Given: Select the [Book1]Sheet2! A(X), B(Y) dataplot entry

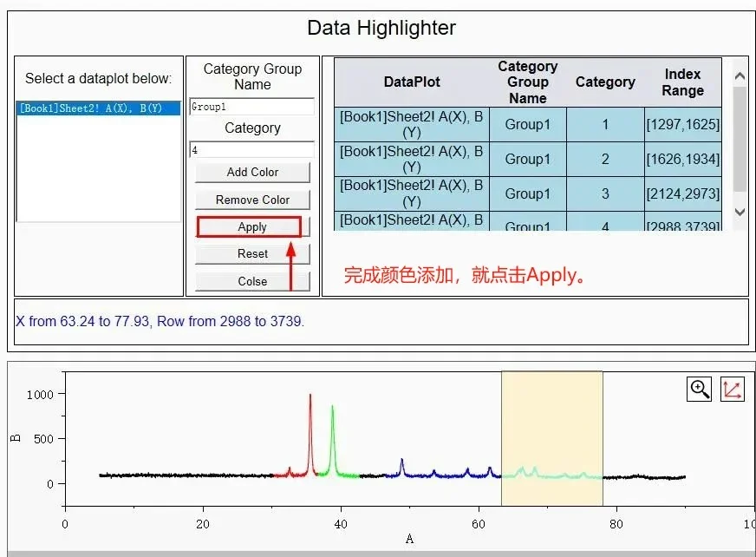Looking at the screenshot, I should [x=98, y=108].
